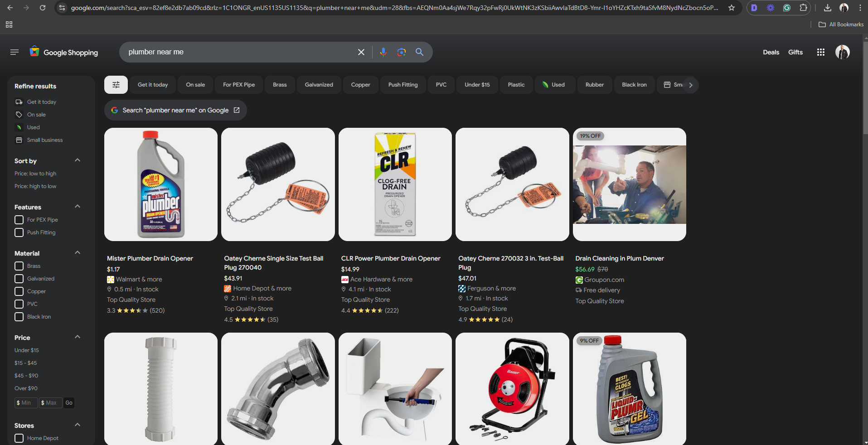868x445 pixels.
Task: Click the site info icon in address bar
Action: click(x=62, y=8)
